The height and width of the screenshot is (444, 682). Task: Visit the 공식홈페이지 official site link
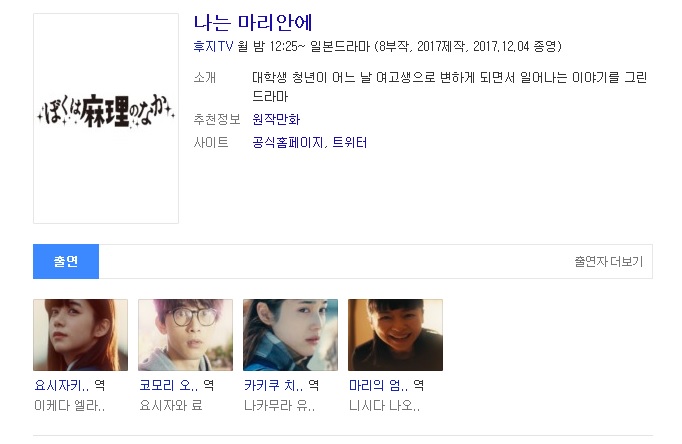pyautogui.click(x=288, y=142)
